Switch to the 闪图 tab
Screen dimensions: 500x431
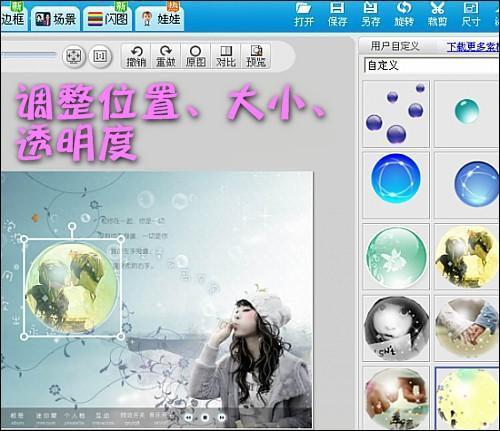107,19
